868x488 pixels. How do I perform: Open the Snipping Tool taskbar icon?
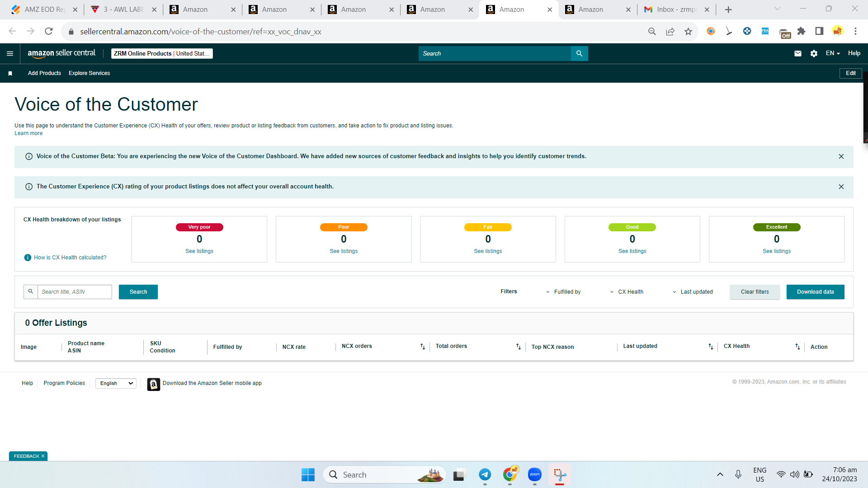[x=560, y=474]
